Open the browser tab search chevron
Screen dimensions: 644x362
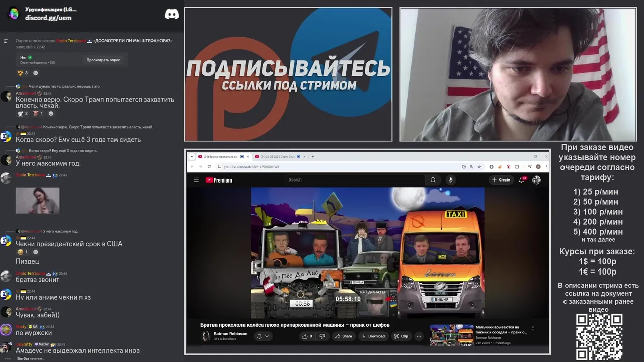click(192, 157)
